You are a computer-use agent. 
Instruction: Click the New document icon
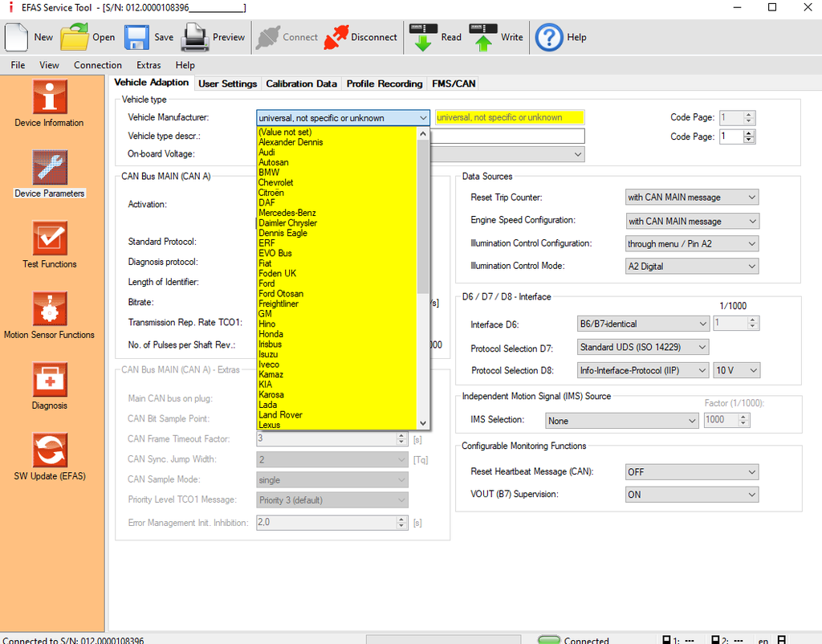tap(16, 37)
